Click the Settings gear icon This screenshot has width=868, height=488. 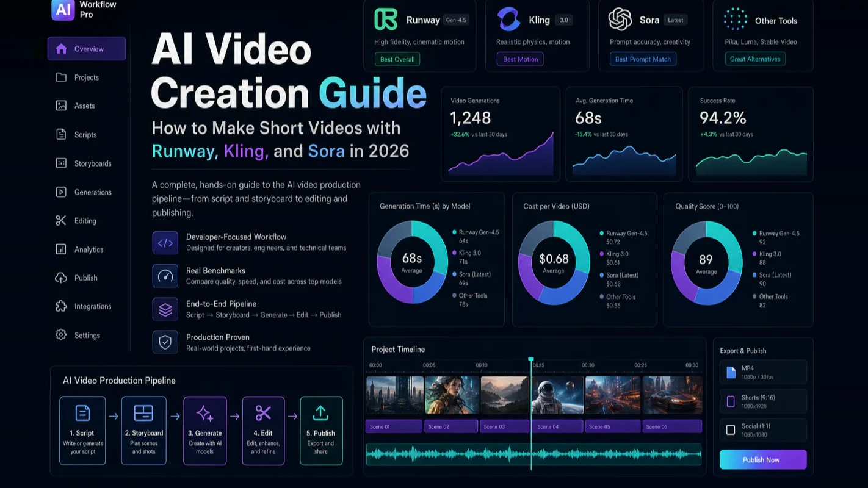tap(61, 335)
